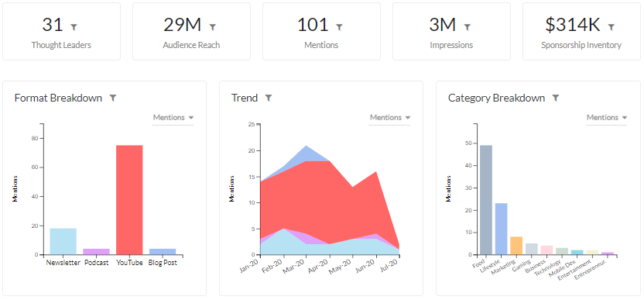644x300 pixels.
Task: Expand Mentions dropdown in Format Breakdown
Action: pyautogui.click(x=173, y=118)
